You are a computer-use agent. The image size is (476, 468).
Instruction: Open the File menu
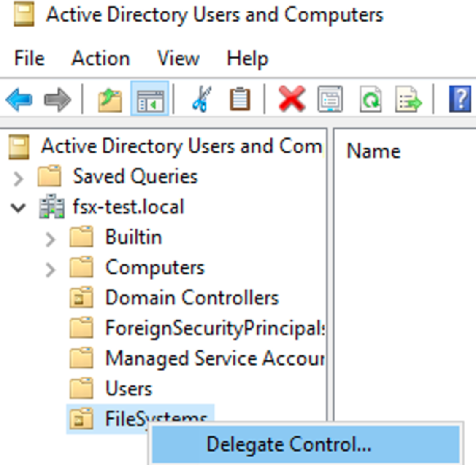pyautogui.click(x=30, y=58)
